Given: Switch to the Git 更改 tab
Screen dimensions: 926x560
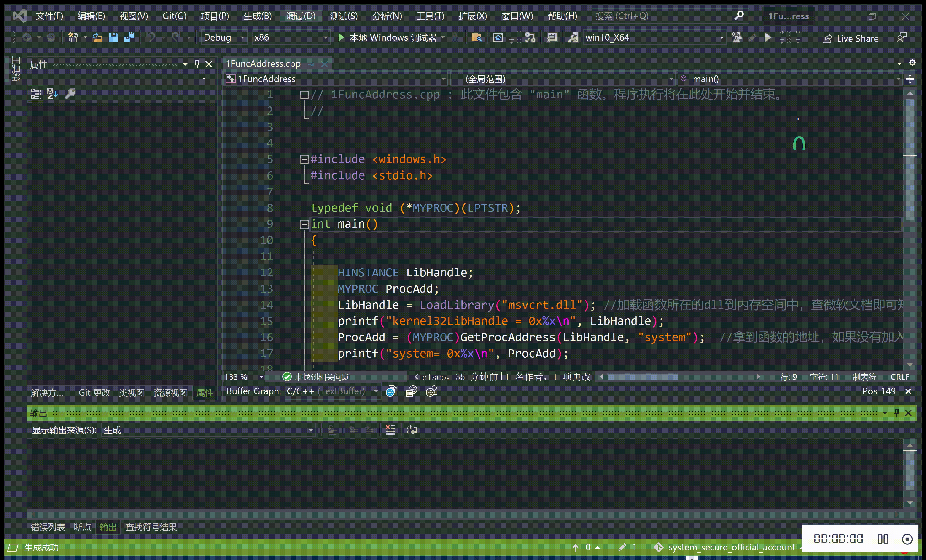Looking at the screenshot, I should click(94, 393).
